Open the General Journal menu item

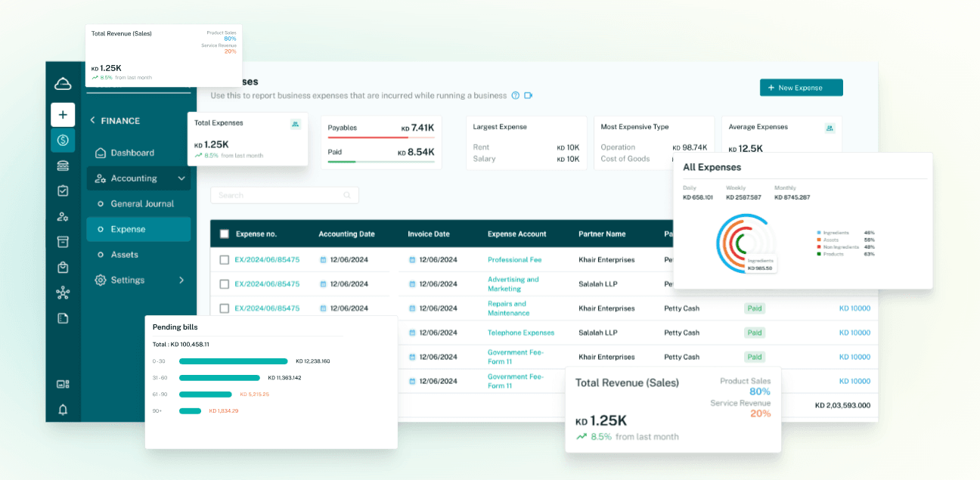[142, 204]
